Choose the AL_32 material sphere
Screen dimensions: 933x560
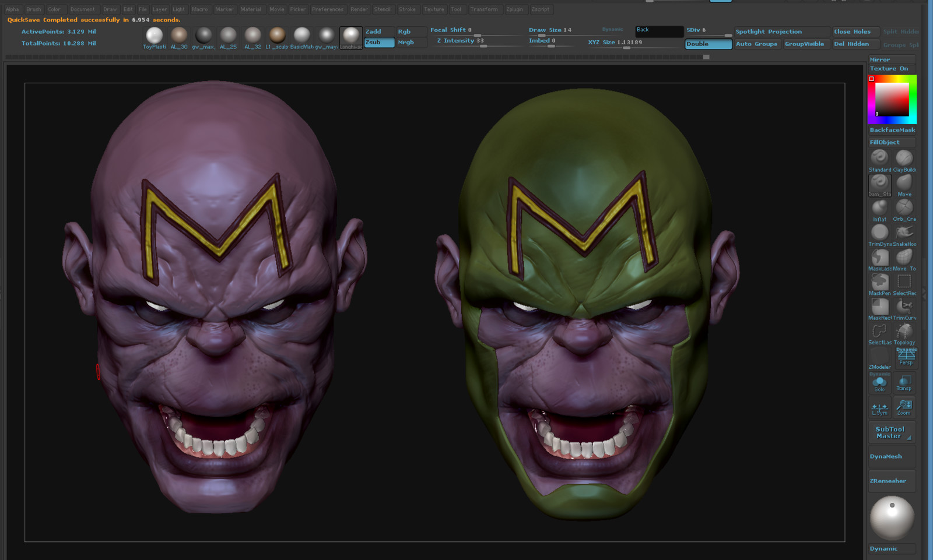click(x=252, y=38)
